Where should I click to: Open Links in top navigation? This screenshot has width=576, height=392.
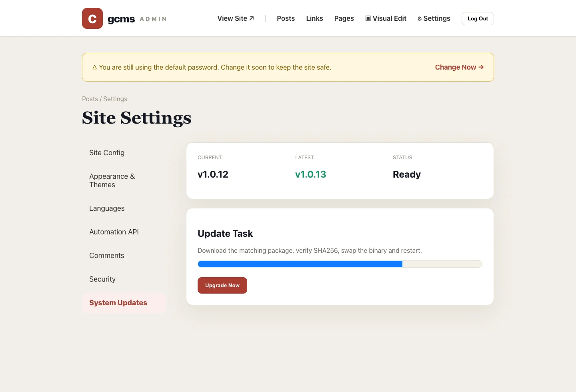[x=314, y=18]
